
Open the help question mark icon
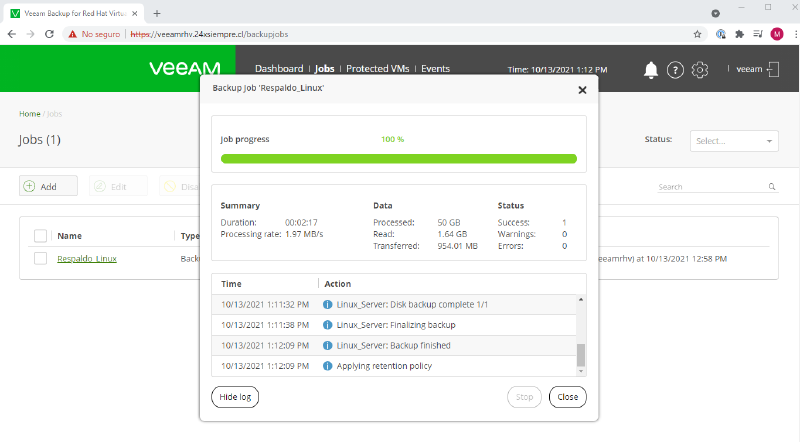675,69
